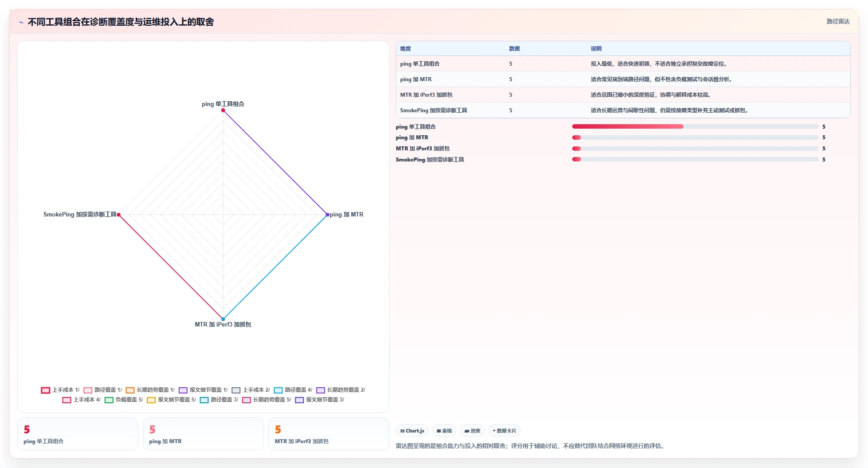
Task: Click the SmokePing 加按需诊断工具 radar data point
Action: (x=118, y=215)
